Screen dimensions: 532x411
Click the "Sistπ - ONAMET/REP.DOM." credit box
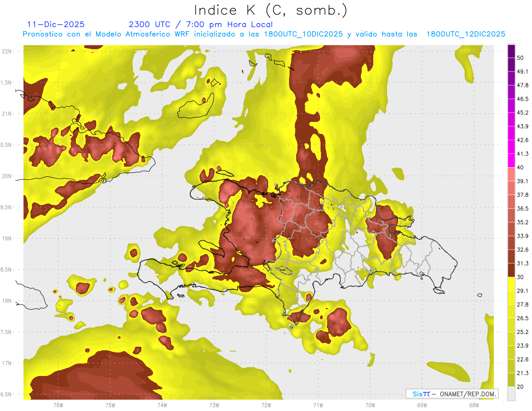coord(452,394)
